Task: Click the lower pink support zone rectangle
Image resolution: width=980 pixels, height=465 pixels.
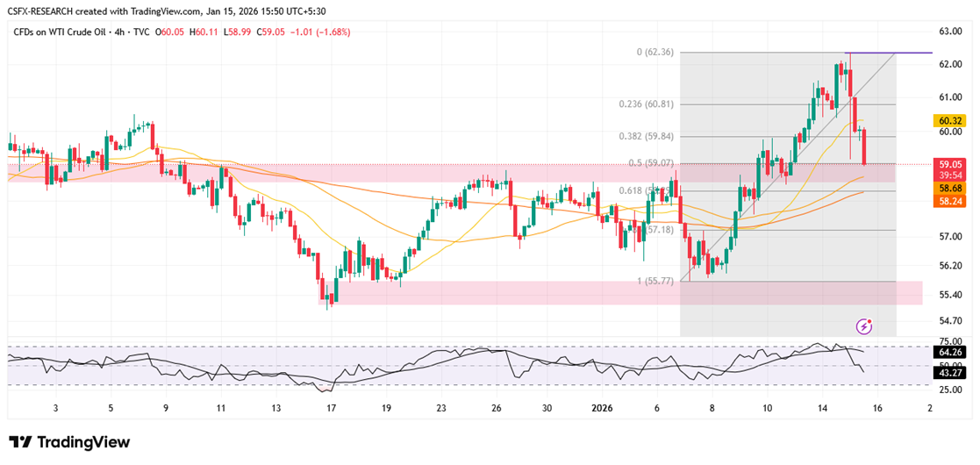Action: click(x=620, y=293)
